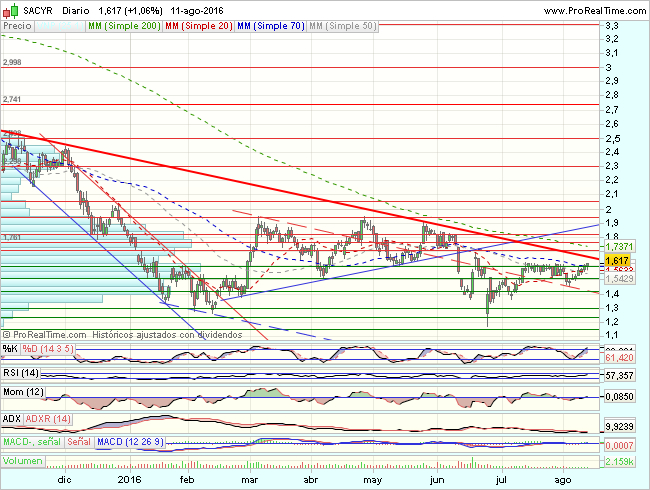Click the %D (14 3 5) label
The image size is (650, 490).
tap(48, 348)
